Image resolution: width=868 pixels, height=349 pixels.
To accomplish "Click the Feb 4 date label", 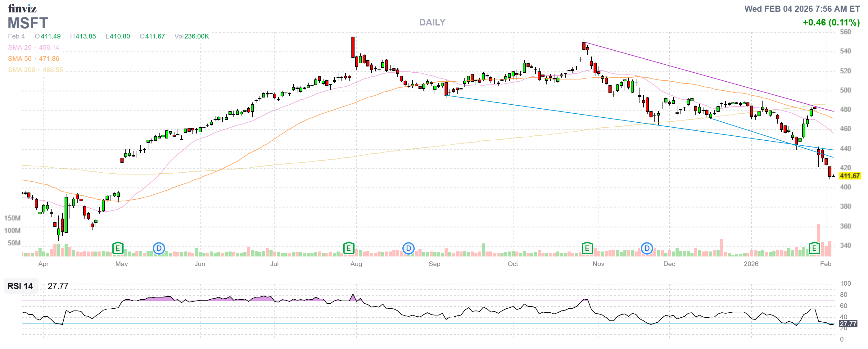I will tap(16, 36).
